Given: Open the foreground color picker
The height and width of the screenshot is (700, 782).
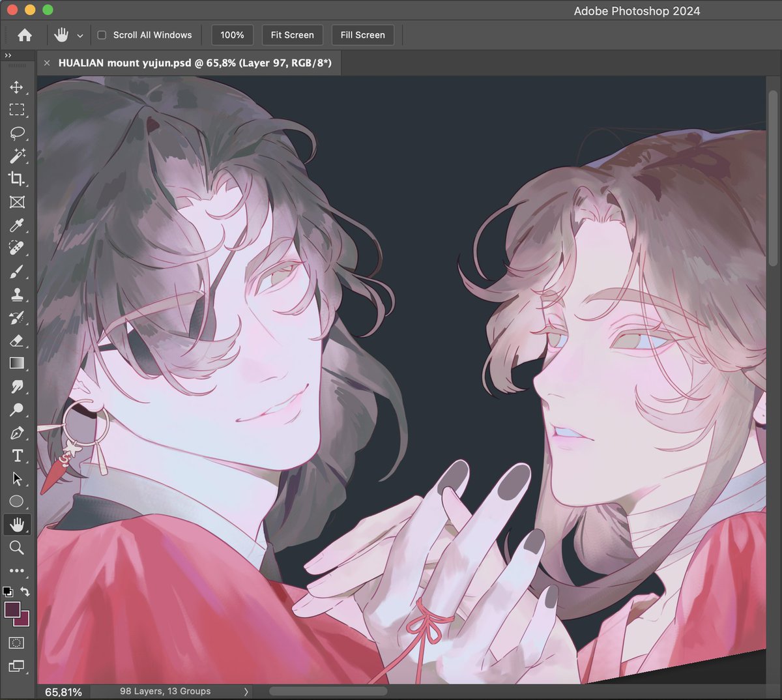Looking at the screenshot, I should tap(12, 609).
